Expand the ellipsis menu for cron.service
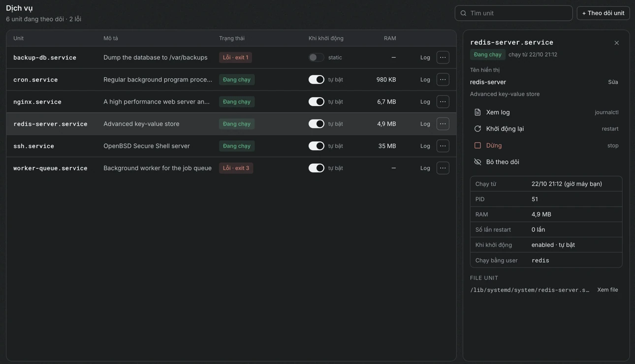 click(x=443, y=80)
